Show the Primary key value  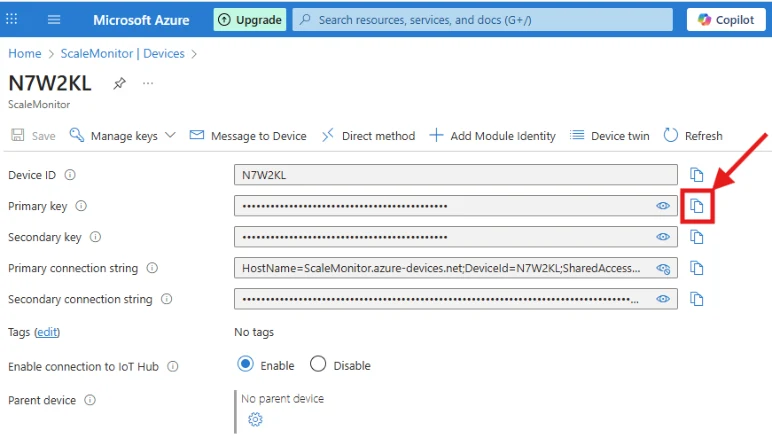[663, 206]
